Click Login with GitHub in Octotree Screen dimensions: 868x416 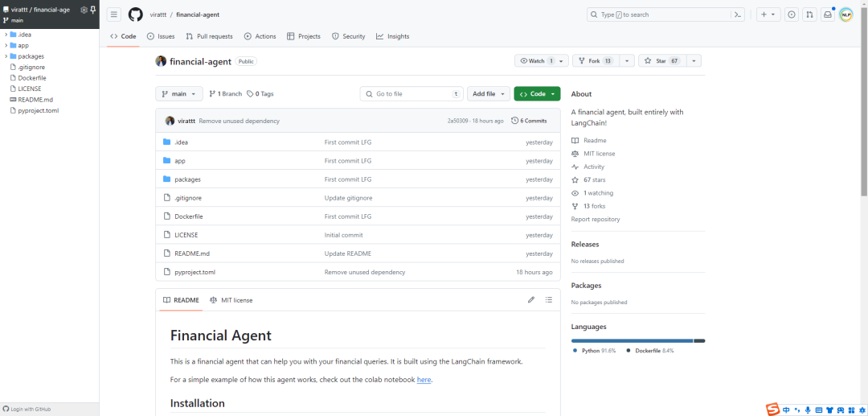pyautogui.click(x=27, y=409)
